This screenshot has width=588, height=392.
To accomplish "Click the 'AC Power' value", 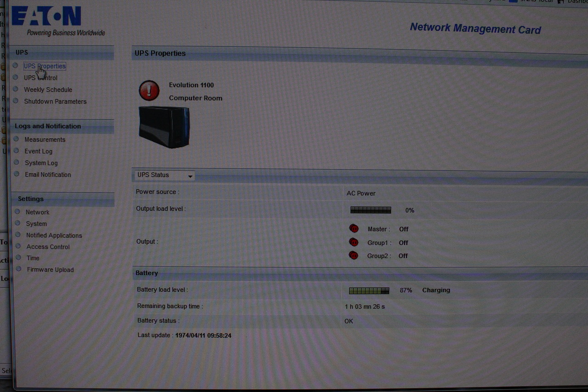I will (x=361, y=193).
